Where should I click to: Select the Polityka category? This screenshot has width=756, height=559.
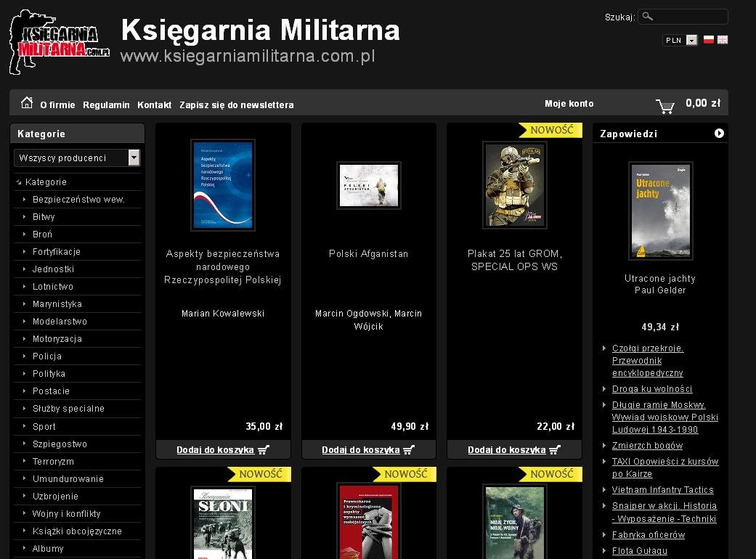49,373
